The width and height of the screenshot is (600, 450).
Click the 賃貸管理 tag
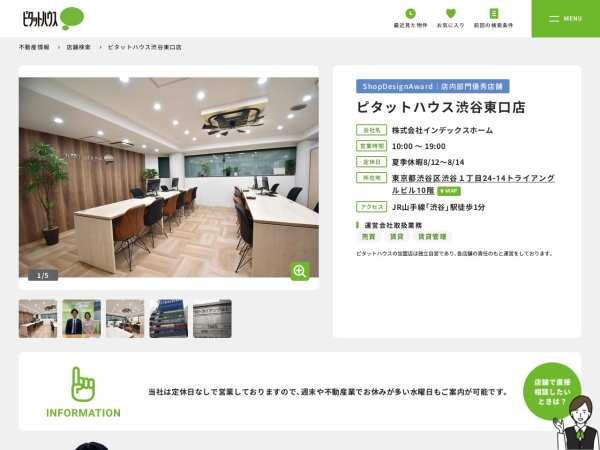coord(432,237)
